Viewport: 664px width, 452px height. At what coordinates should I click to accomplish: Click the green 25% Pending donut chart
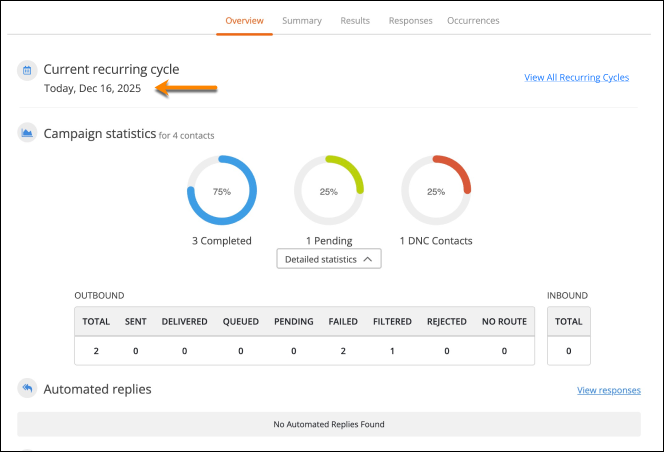click(329, 190)
